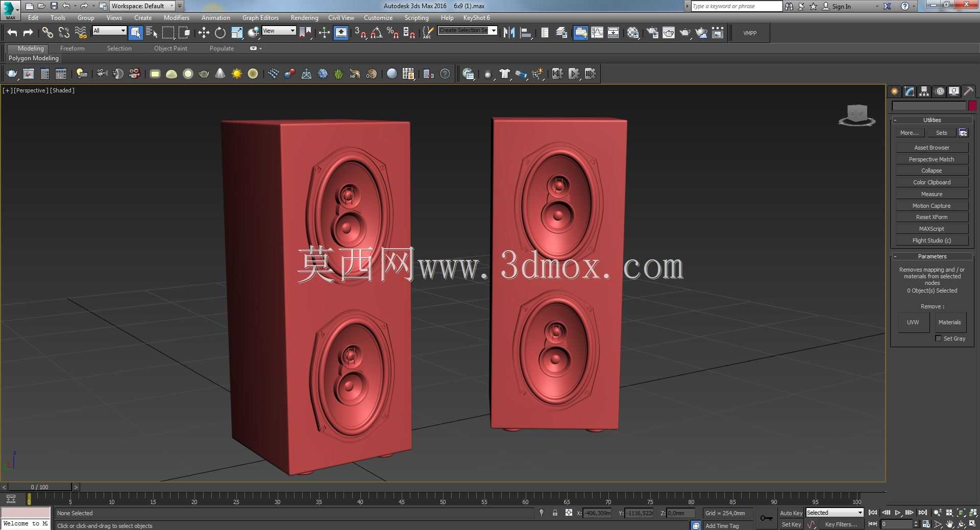Click the cloth shirt icon
The height and width of the screenshot is (530, 980).
[505, 74]
